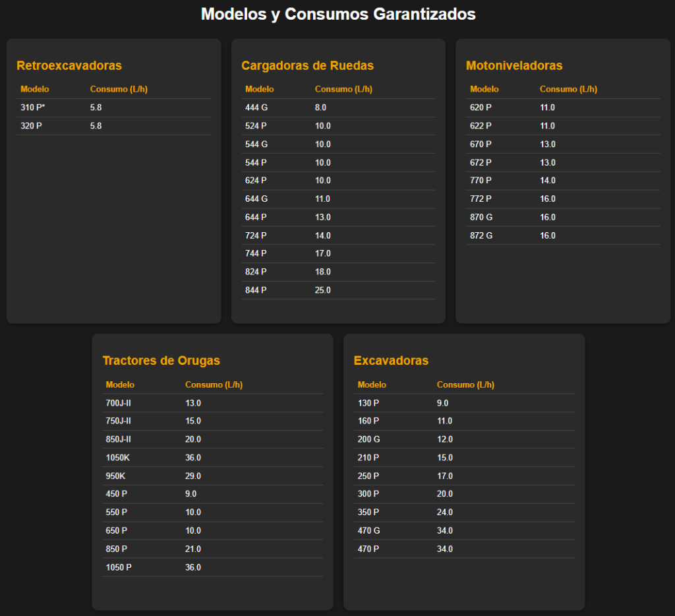Click the 872 G model cell
The height and width of the screenshot is (616, 675).
pos(481,235)
